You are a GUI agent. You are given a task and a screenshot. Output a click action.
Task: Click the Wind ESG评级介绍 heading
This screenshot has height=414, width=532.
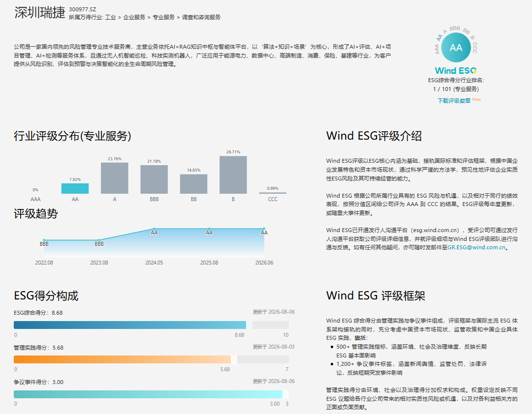(x=374, y=136)
